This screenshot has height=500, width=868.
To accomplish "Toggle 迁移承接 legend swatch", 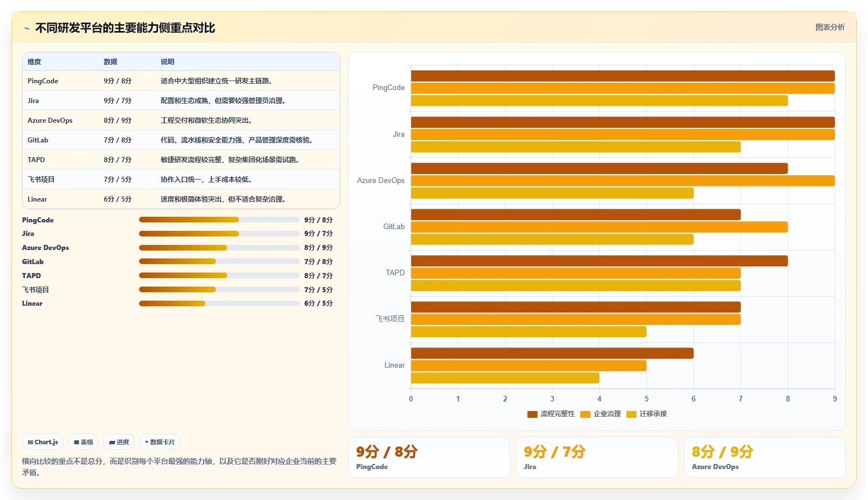I will [631, 414].
